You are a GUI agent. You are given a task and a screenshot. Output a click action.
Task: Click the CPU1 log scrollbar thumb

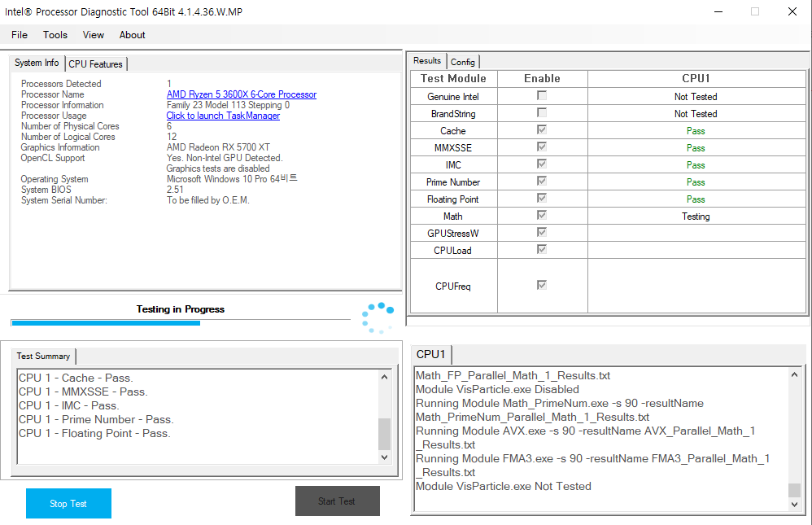[x=794, y=490]
